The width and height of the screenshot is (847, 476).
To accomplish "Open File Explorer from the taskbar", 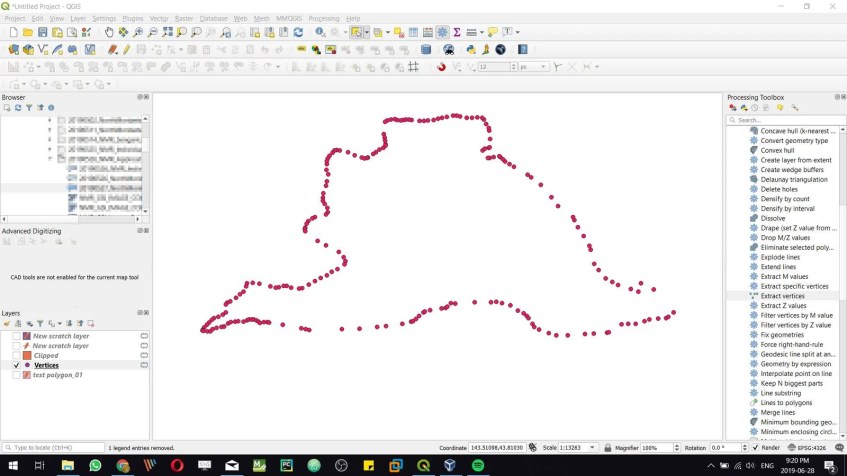I will (68, 465).
